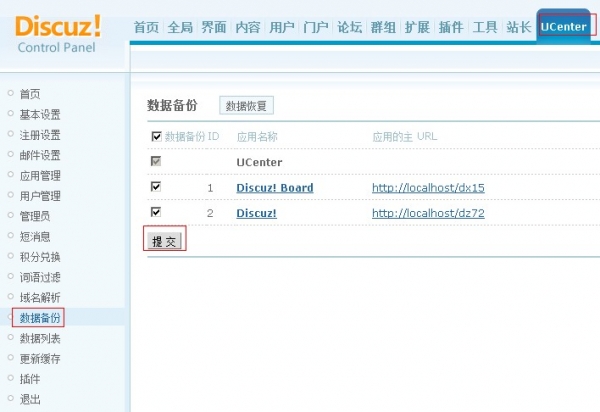The image size is (600, 412).
Task: Go to the 站长 top tab
Action: coord(519,28)
